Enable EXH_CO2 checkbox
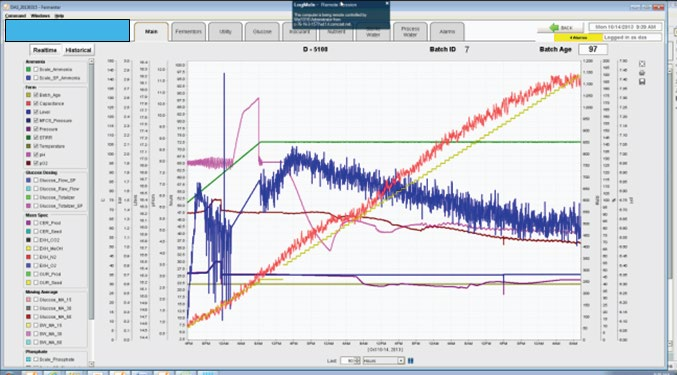 tap(36, 240)
